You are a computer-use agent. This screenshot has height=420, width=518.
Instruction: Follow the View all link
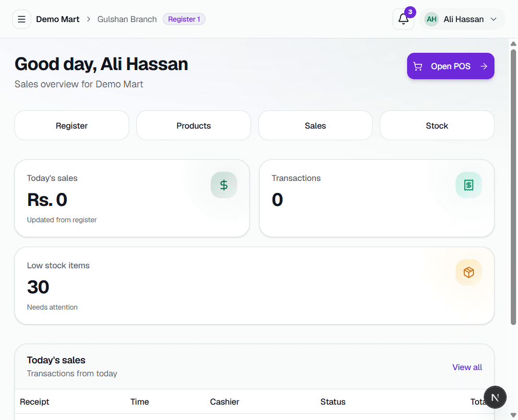pos(467,367)
